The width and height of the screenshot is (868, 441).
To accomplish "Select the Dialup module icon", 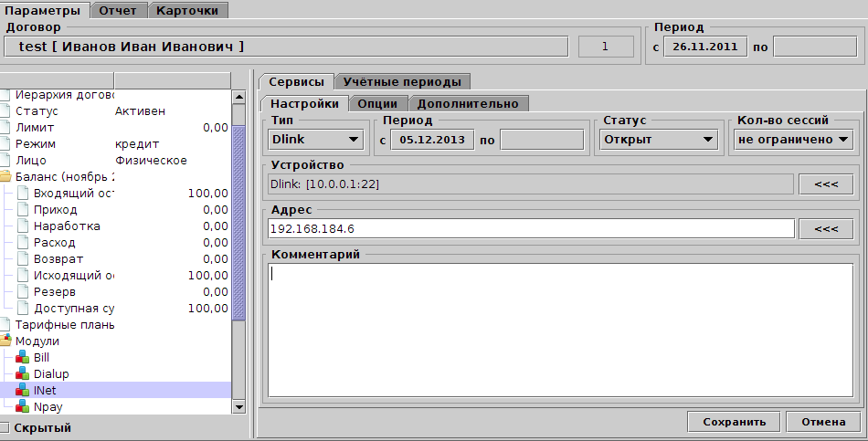I will click(x=23, y=374).
